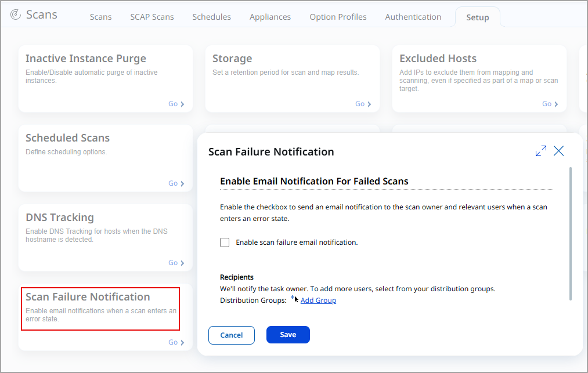
Task: Open Go link in Inactive Instance Purge card
Action: click(x=176, y=104)
